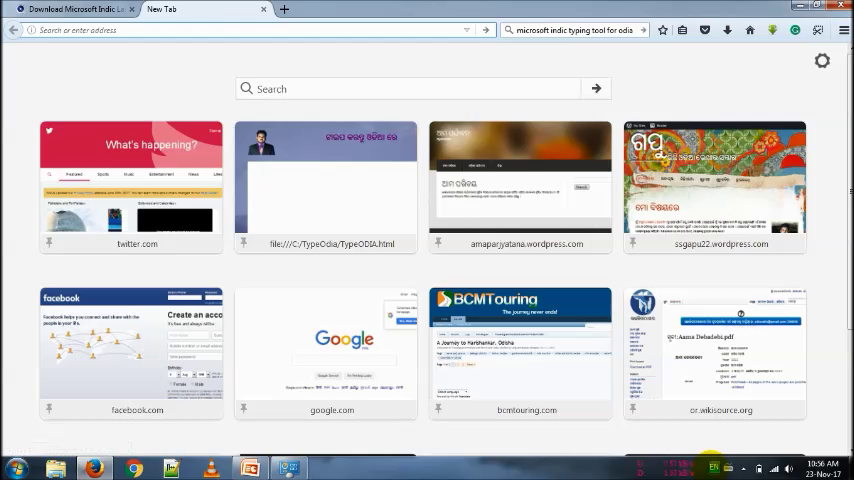The height and width of the screenshot is (480, 854).
Task: Open the network signal icon in tray
Action: point(774,469)
